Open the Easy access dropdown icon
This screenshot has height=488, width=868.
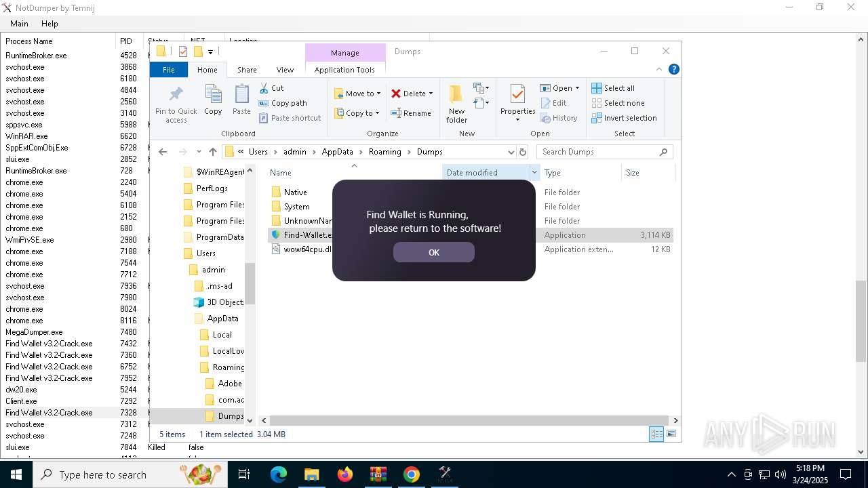[x=481, y=103]
